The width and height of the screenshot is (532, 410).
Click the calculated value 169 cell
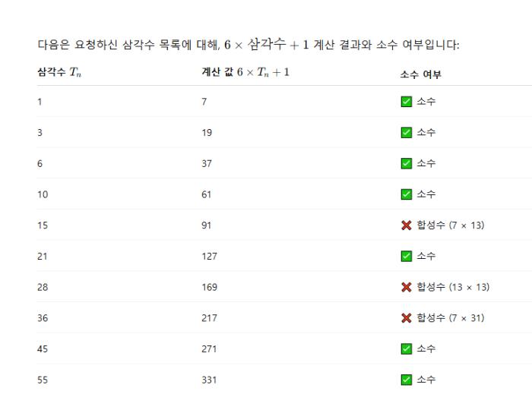(209, 287)
